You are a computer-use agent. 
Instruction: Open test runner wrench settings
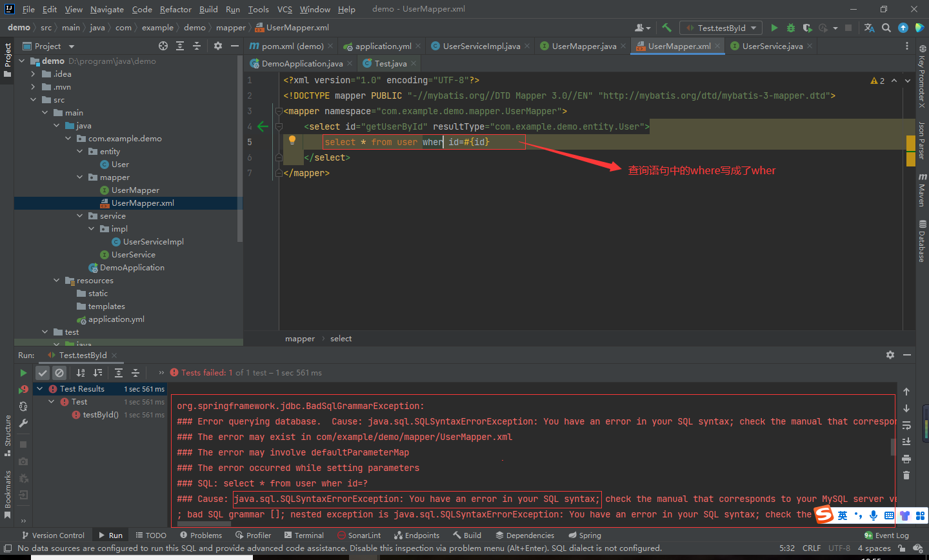click(23, 423)
